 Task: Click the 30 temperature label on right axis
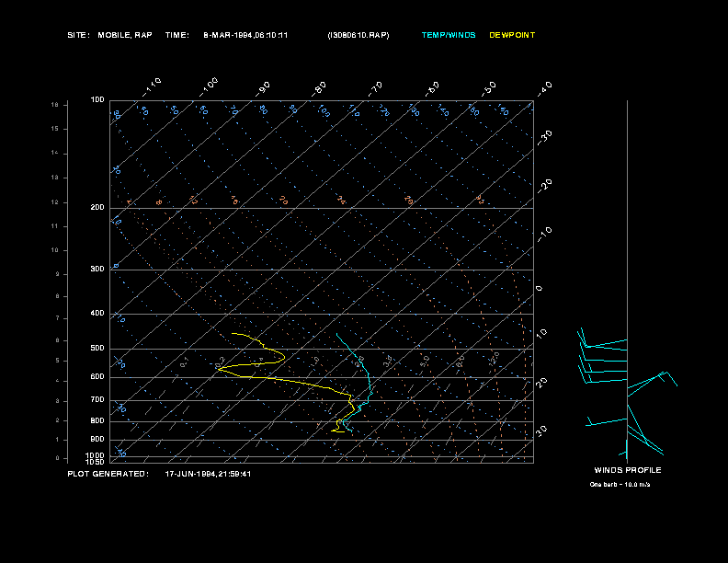tap(541, 431)
